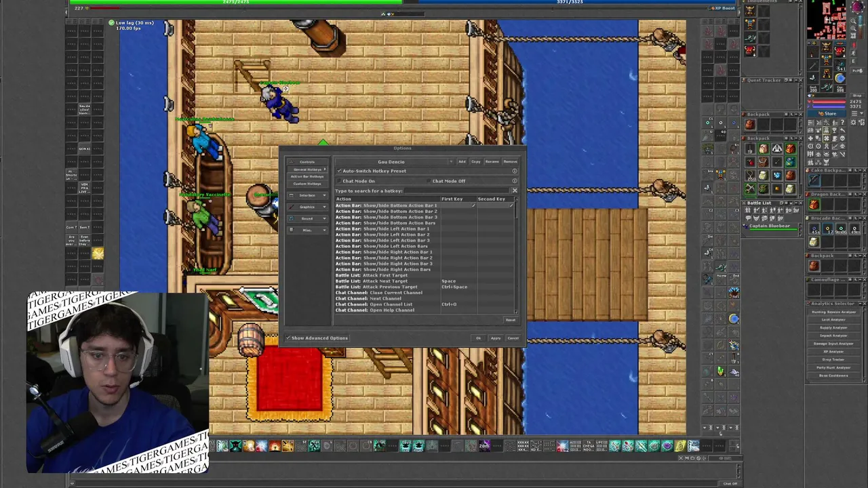Select the Controls options category
This screenshot has height=488, width=868.
tap(307, 162)
